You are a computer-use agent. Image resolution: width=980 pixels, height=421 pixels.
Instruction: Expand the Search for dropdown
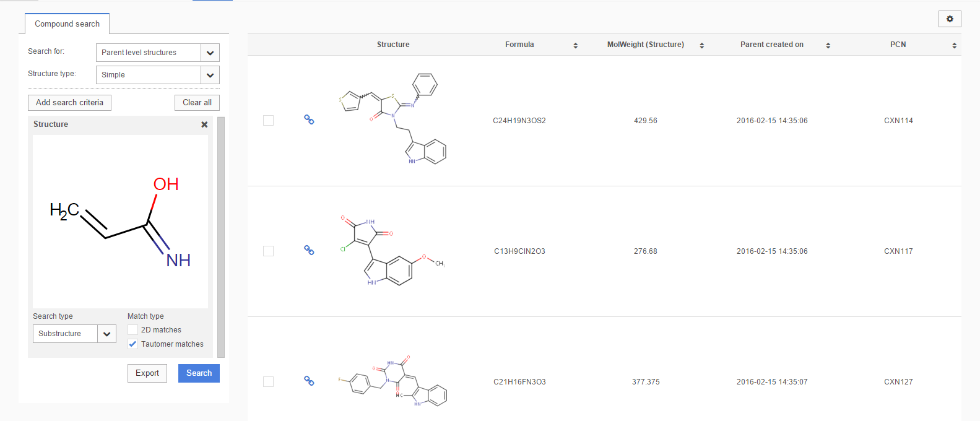pos(210,53)
